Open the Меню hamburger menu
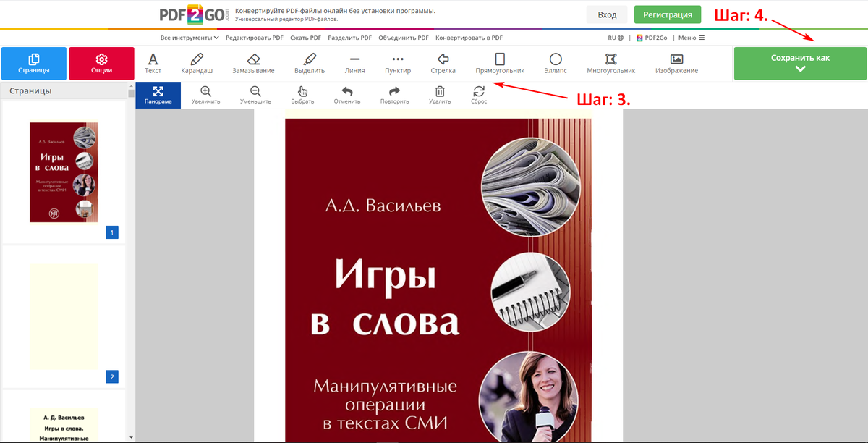Screen dimensions: 868x443 [691, 38]
